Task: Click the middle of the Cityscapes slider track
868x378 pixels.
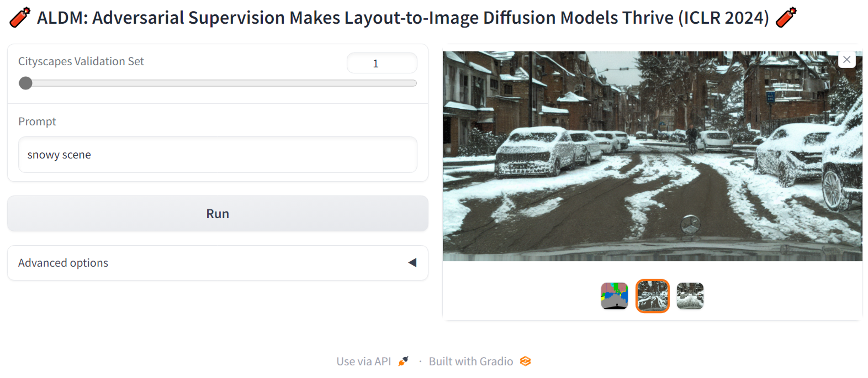Action: [218, 83]
